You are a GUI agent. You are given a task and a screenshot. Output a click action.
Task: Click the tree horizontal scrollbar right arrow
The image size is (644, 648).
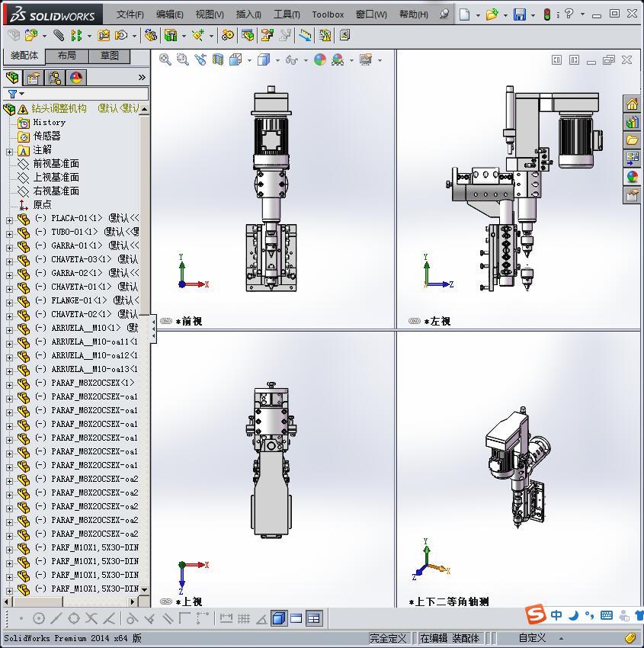(133, 601)
